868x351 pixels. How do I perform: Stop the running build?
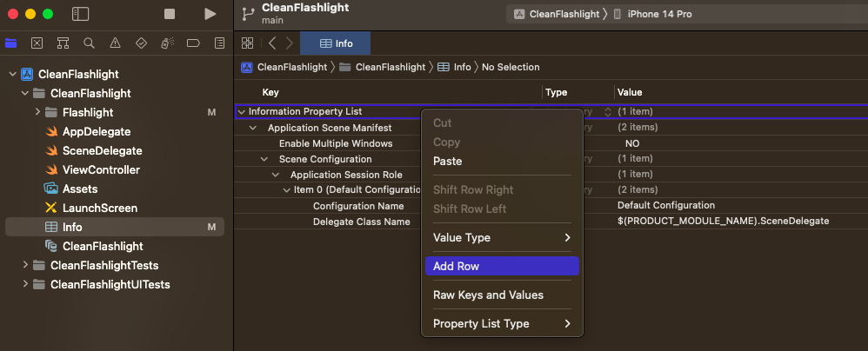pyautogui.click(x=170, y=14)
